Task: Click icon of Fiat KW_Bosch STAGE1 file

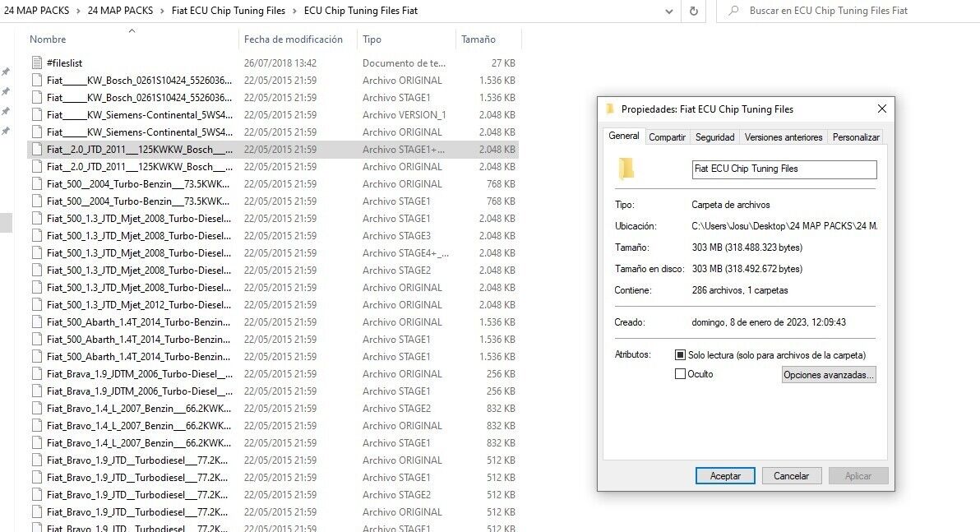Action: tap(37, 98)
